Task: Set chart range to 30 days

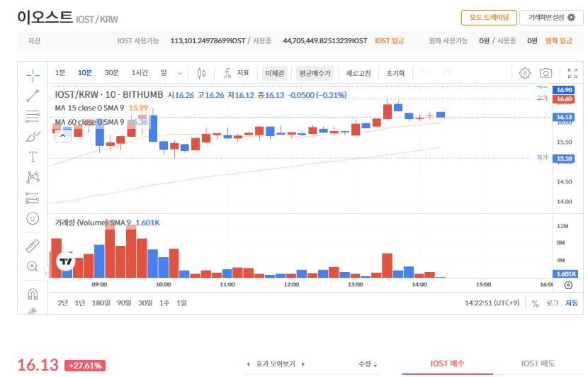Action: click(x=145, y=303)
